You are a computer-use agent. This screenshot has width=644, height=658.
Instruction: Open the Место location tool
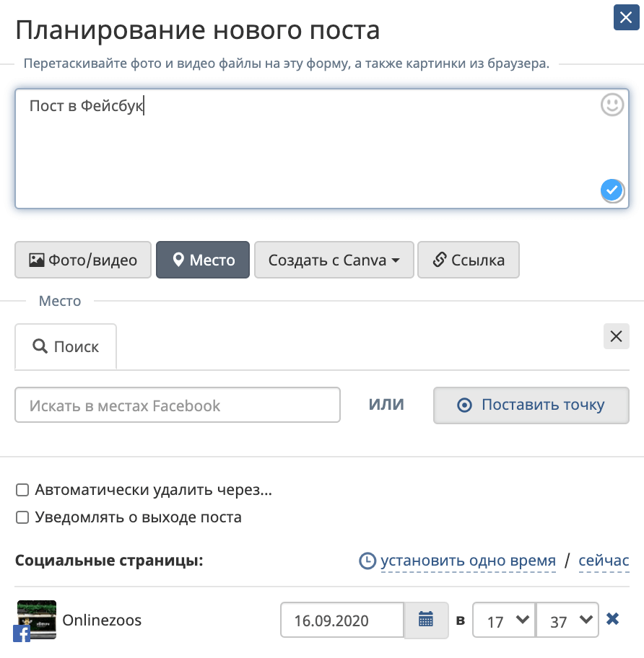click(x=202, y=260)
